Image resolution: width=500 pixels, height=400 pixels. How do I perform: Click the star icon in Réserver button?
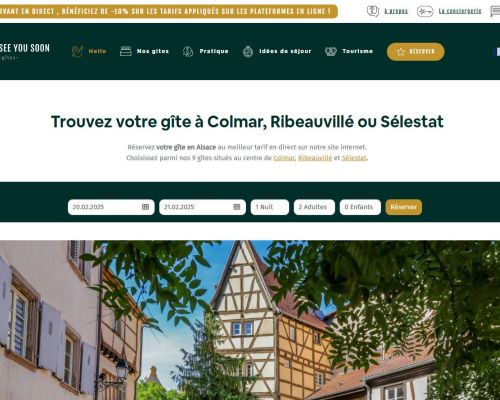[401, 52]
